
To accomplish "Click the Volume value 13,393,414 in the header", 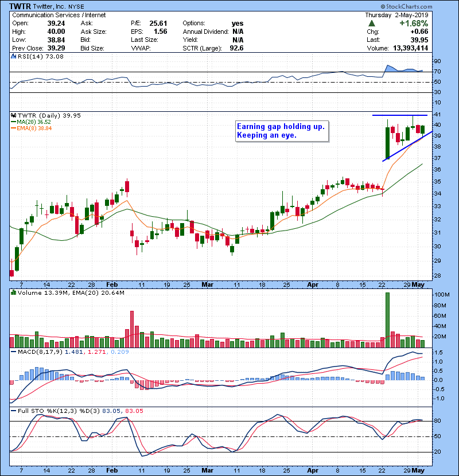I will coord(410,48).
